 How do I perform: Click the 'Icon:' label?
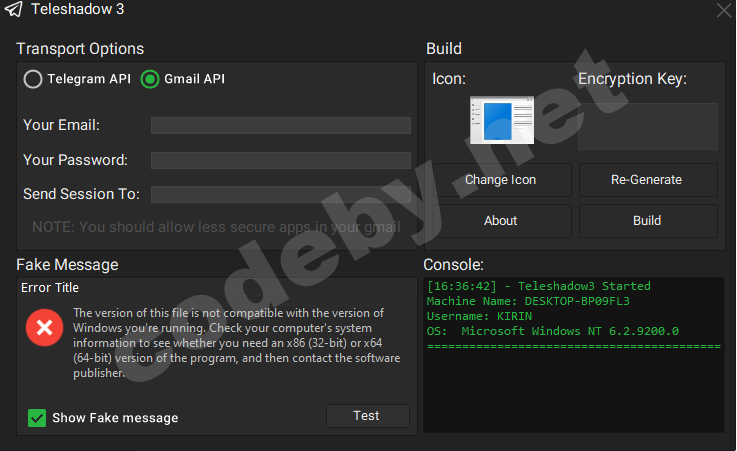point(449,79)
